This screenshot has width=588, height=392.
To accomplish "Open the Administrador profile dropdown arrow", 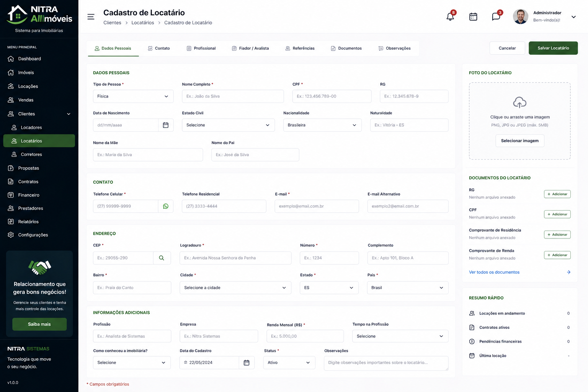I will pos(573,17).
